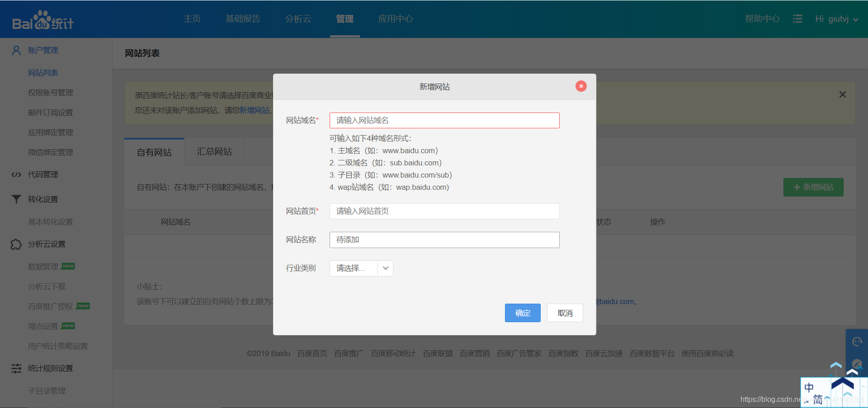The width and height of the screenshot is (868, 408).
Task: Focus the 网站首页 input field
Action: [444, 211]
